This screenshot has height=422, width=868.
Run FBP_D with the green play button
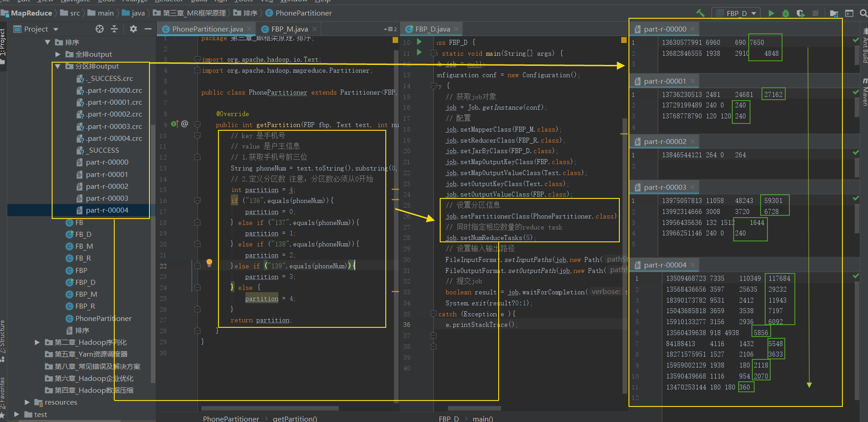pos(772,13)
